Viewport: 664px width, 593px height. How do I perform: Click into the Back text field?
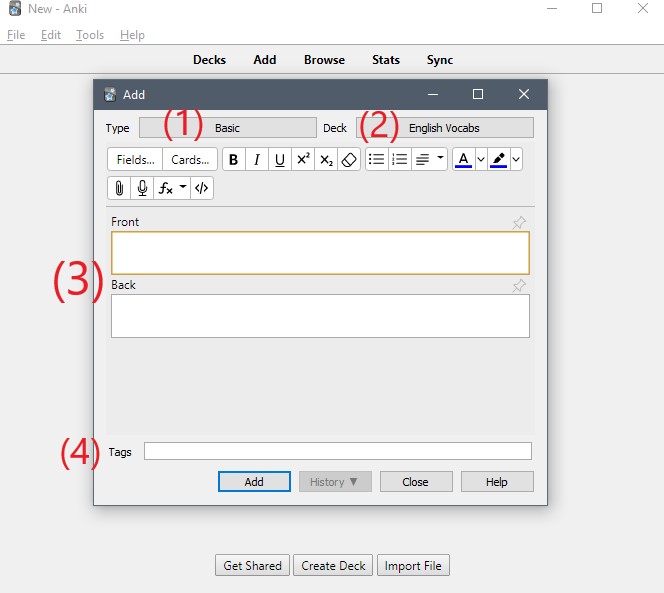pos(320,316)
